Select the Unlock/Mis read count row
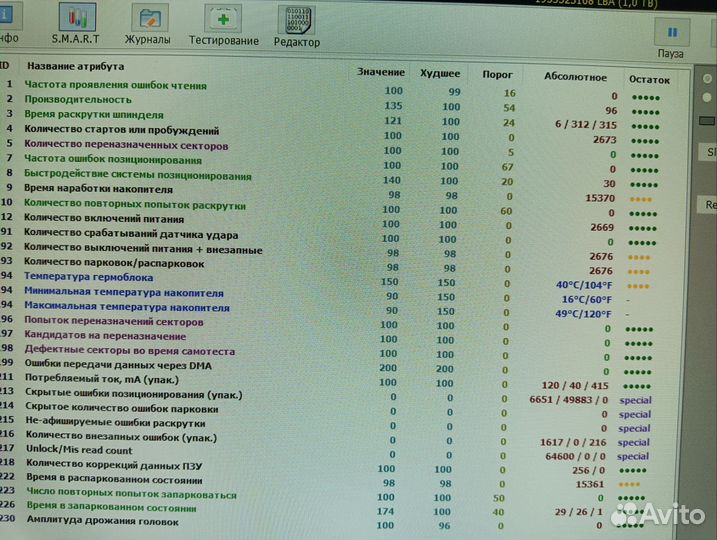 77,451
